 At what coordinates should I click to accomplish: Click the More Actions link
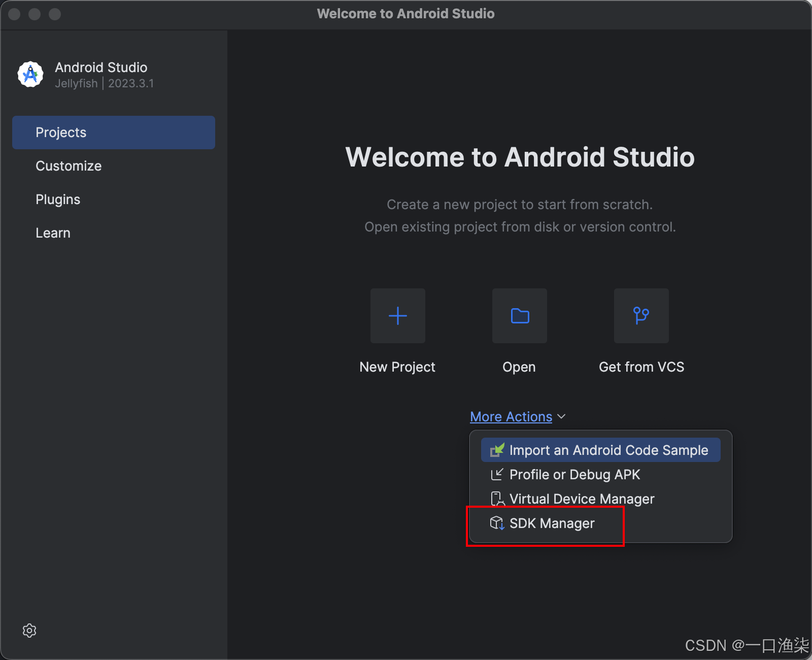(x=511, y=417)
